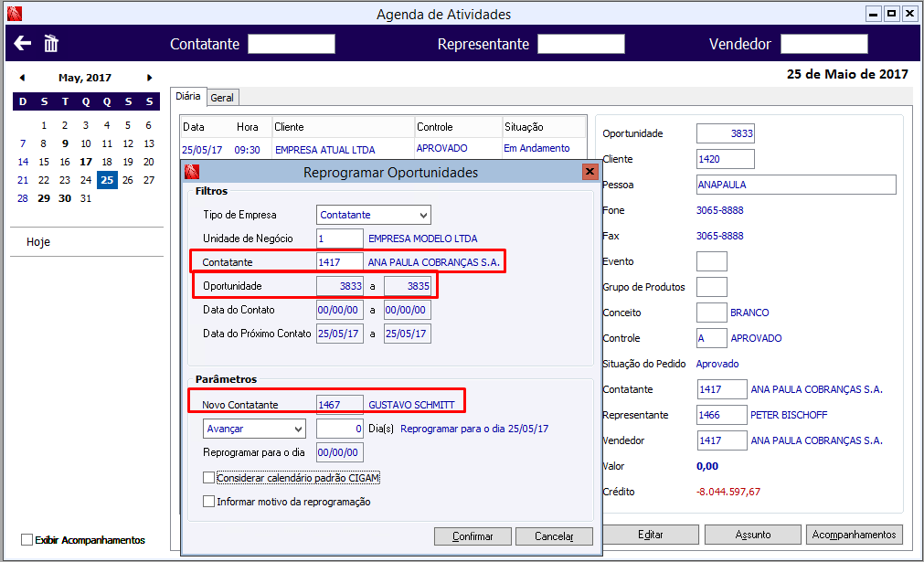924x562 pixels.
Task: Open the Avançar dropdown
Action: (x=254, y=429)
